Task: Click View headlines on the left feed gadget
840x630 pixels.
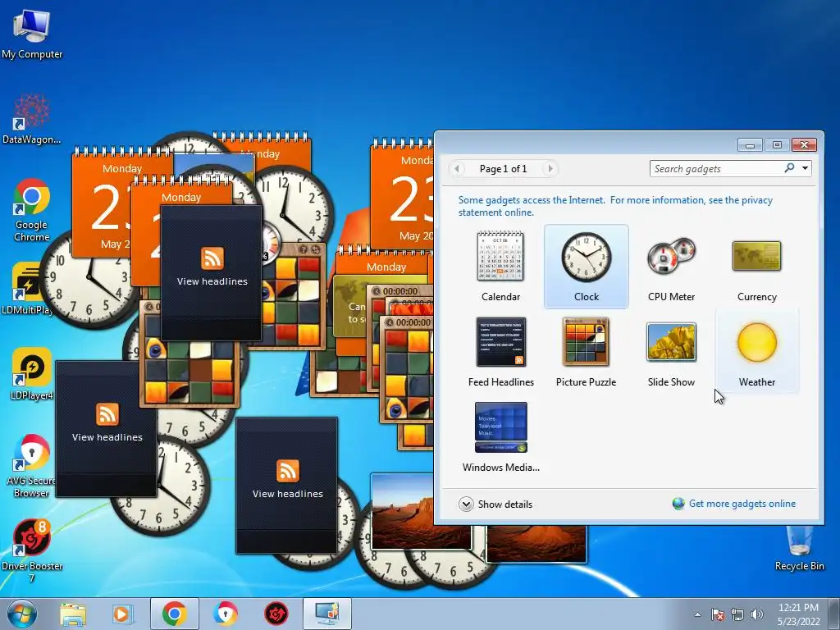Action: click(107, 437)
